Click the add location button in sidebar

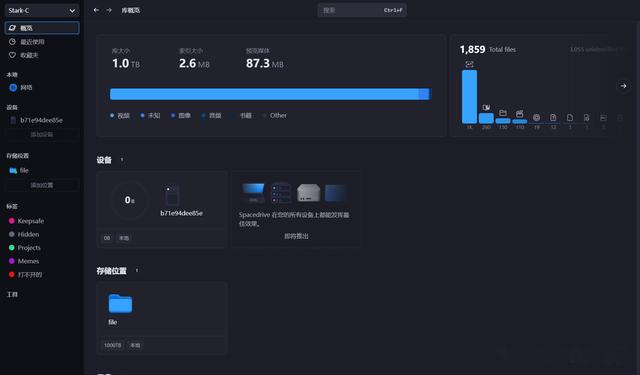click(x=42, y=185)
